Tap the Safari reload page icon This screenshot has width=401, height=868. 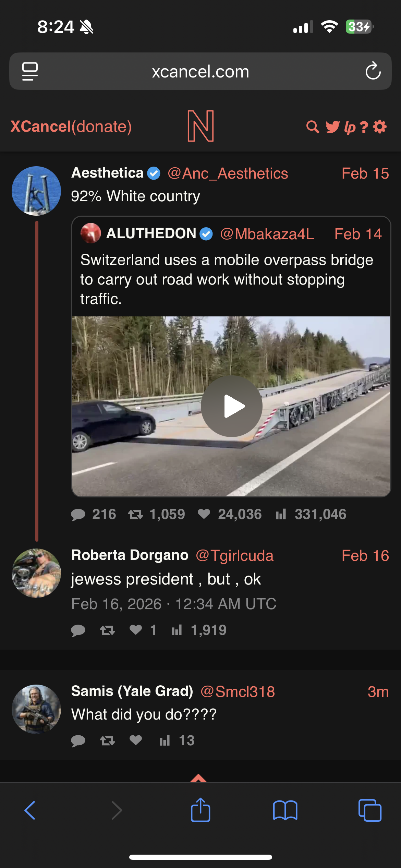[373, 71]
